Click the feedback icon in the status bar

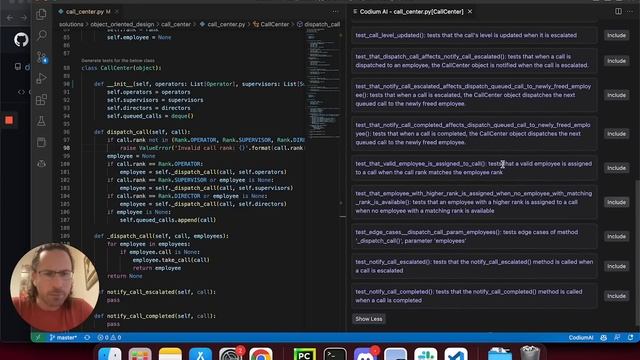pyautogui.click(x=617, y=338)
